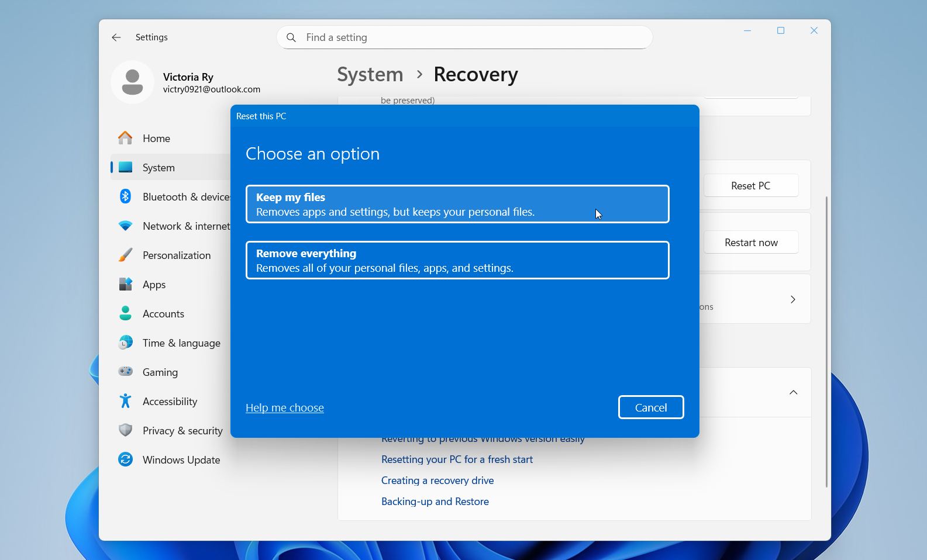The height and width of the screenshot is (560, 927).
Task: Click the Accessibility figure icon
Action: pyautogui.click(x=125, y=401)
